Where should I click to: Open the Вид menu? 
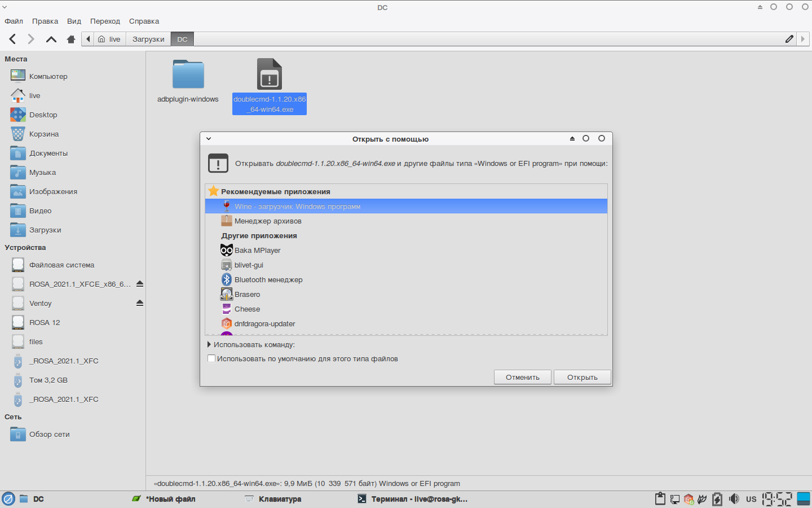[x=74, y=21]
